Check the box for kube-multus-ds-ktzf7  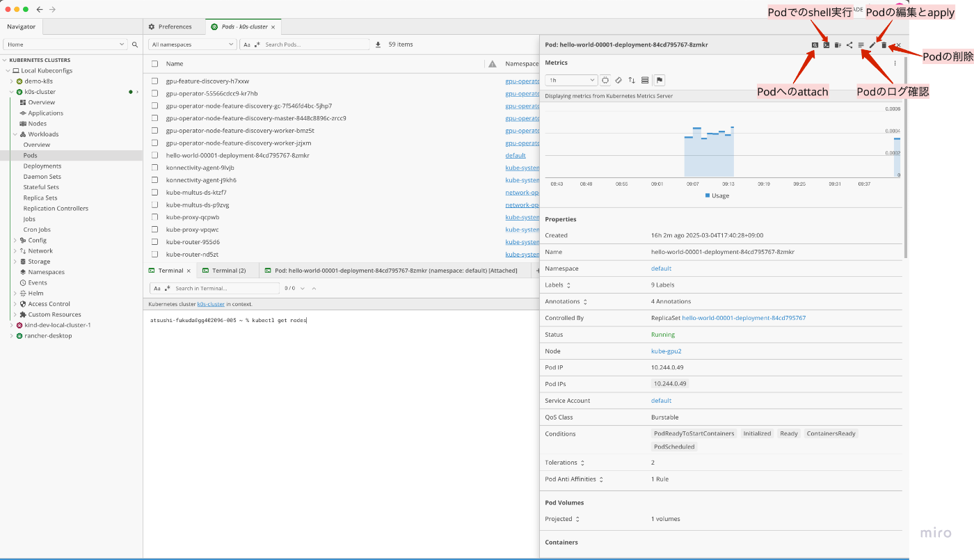coord(155,192)
